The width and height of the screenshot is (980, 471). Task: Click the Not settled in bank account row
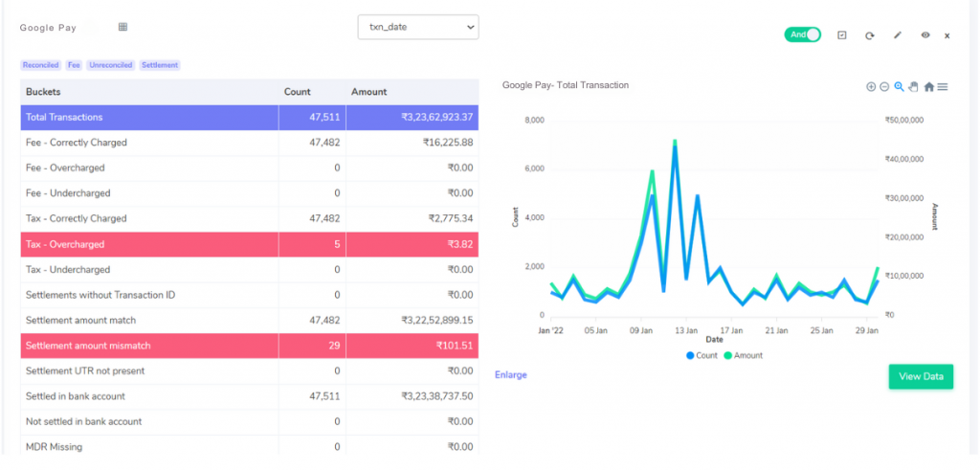point(250,421)
